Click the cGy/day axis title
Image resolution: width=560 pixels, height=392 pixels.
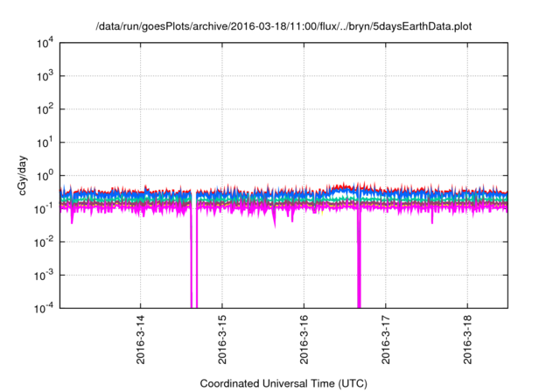tap(22, 176)
